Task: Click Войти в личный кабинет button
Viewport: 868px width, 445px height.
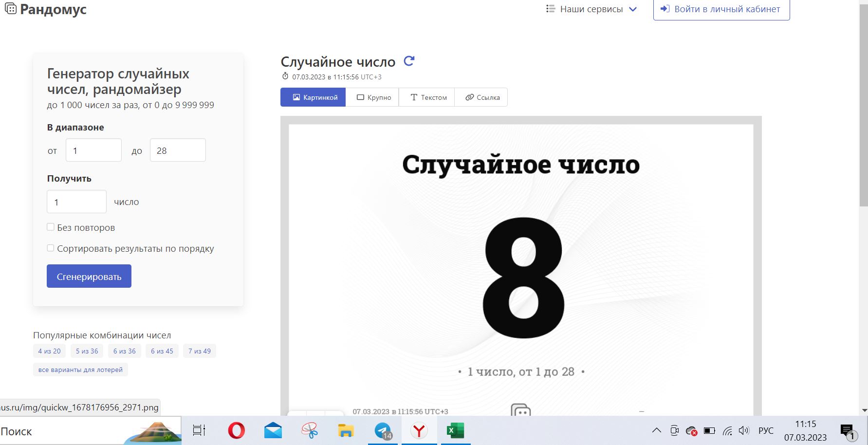Action: pyautogui.click(x=721, y=9)
